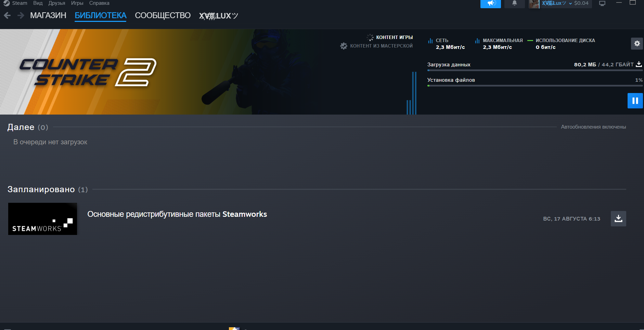Screen dimensions: 644x330
Task: Switch to the МАГАЗИН tab
Action: tap(48, 15)
